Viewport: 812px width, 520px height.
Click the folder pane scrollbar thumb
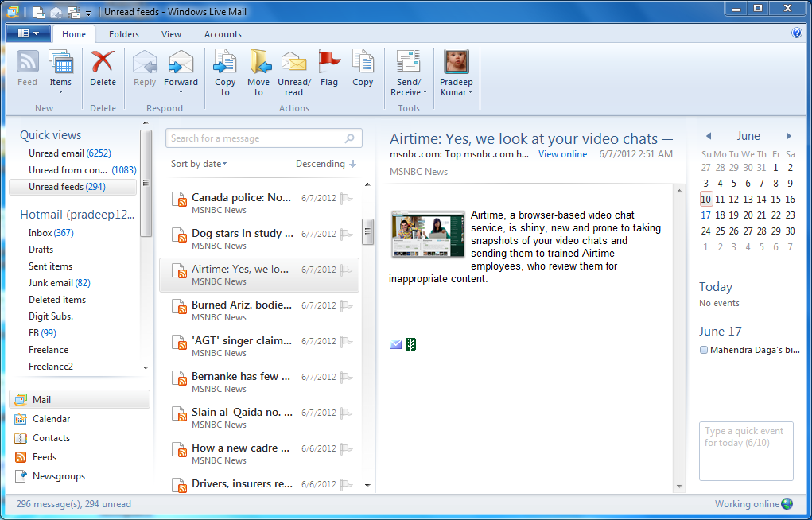[146, 183]
